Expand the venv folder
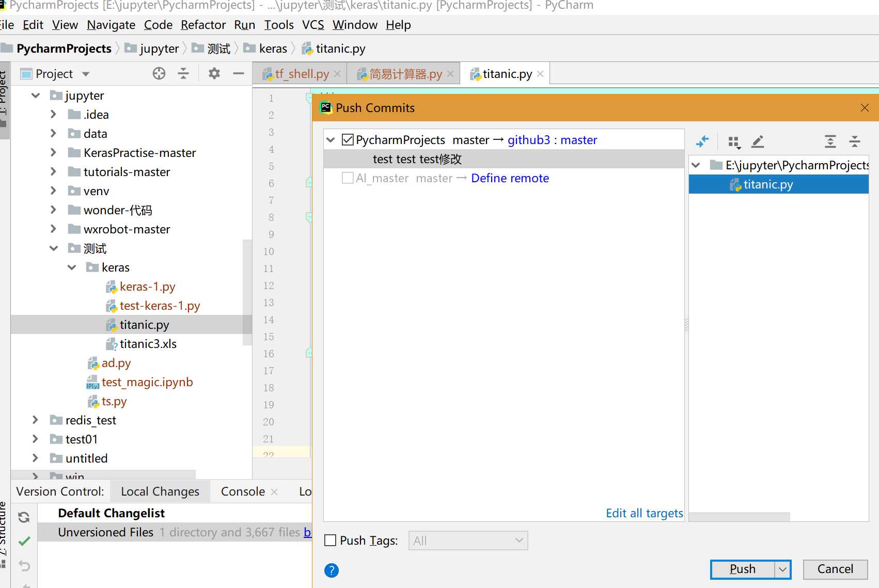 click(x=53, y=191)
